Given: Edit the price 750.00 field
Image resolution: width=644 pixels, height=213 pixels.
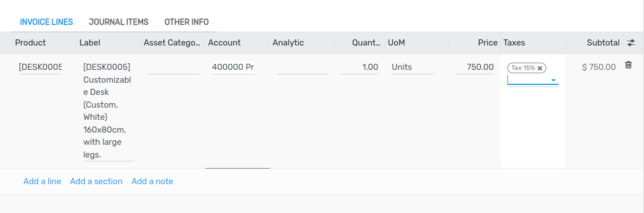Looking at the screenshot, I should pos(475,67).
